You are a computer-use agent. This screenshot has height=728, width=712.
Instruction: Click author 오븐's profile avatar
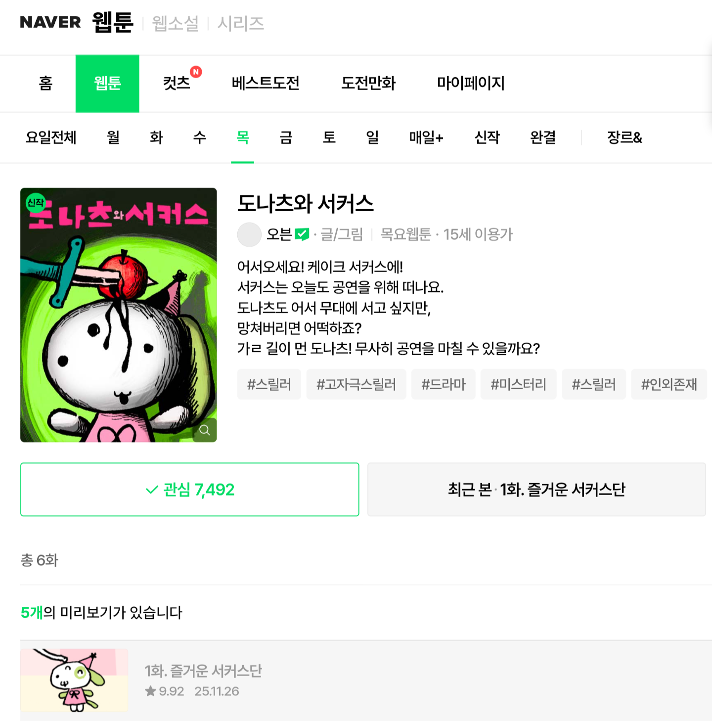249,234
